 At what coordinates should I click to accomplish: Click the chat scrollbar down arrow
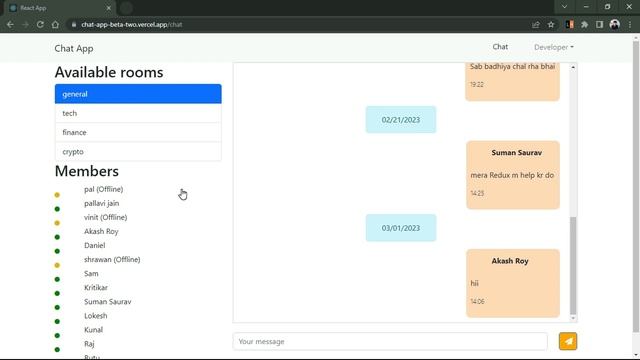tap(573, 318)
